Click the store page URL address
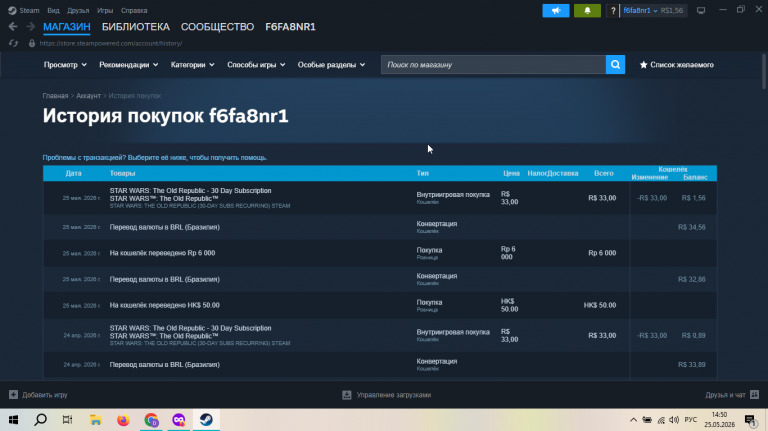Viewport: 768px width, 431px height. tap(111, 43)
